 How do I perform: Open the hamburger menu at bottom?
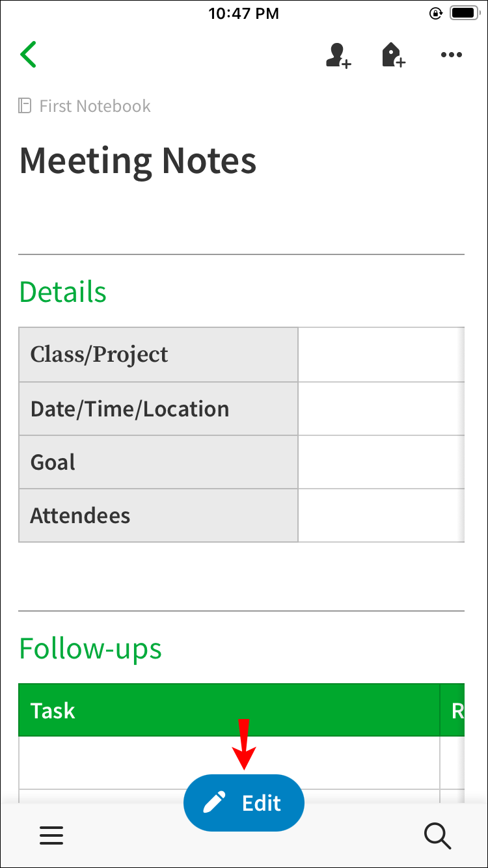point(51,835)
